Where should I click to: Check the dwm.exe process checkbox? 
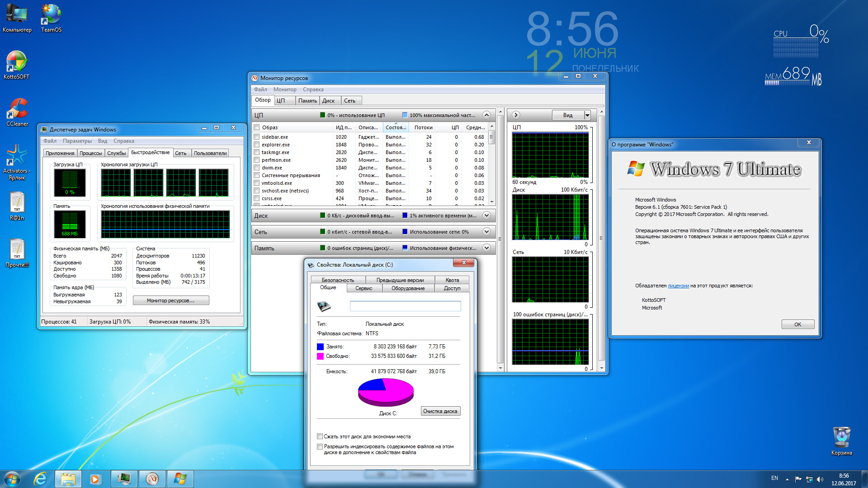click(x=256, y=168)
